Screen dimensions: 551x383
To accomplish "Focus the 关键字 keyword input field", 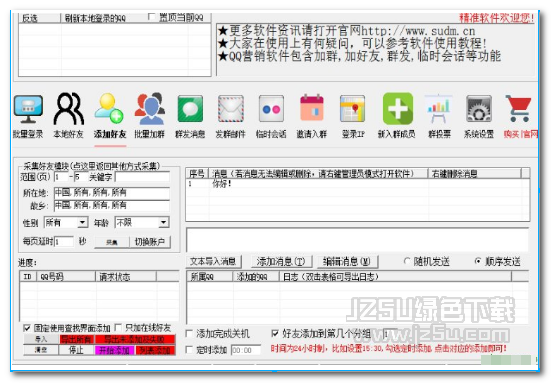I will click(142, 177).
